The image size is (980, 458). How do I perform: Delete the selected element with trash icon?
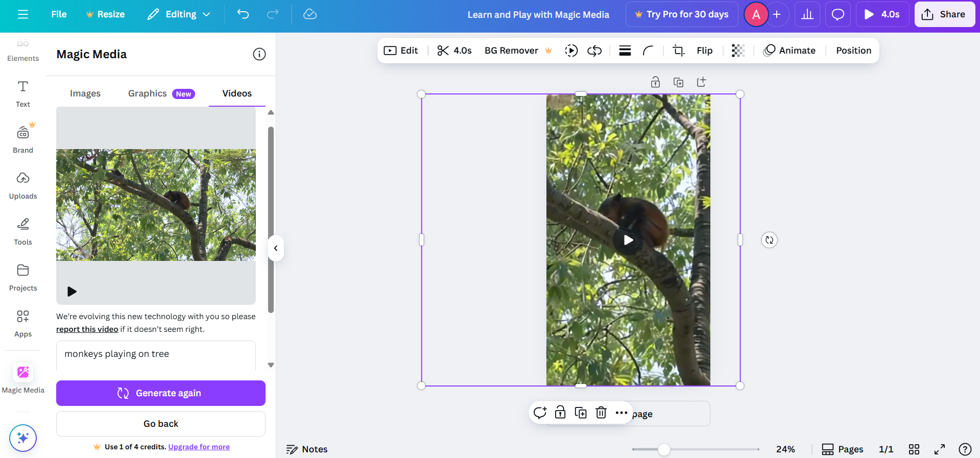[601, 413]
